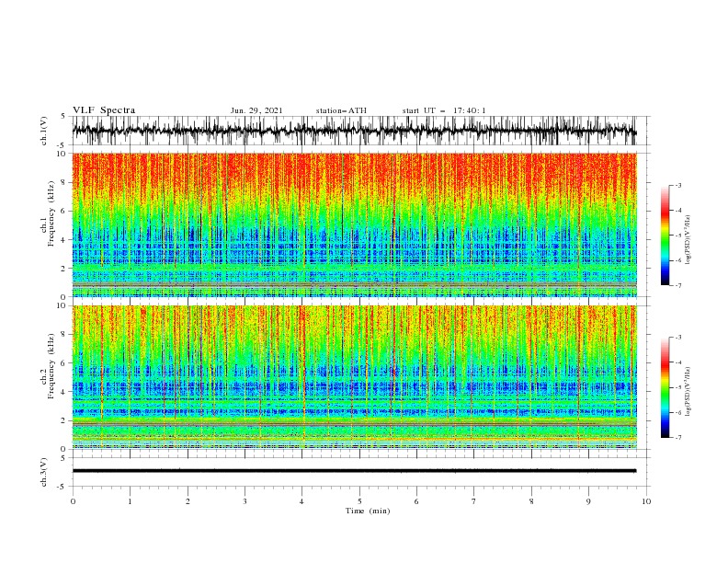Click the ch.1 "Frequency (kHz)" axis label

coord(51,213)
